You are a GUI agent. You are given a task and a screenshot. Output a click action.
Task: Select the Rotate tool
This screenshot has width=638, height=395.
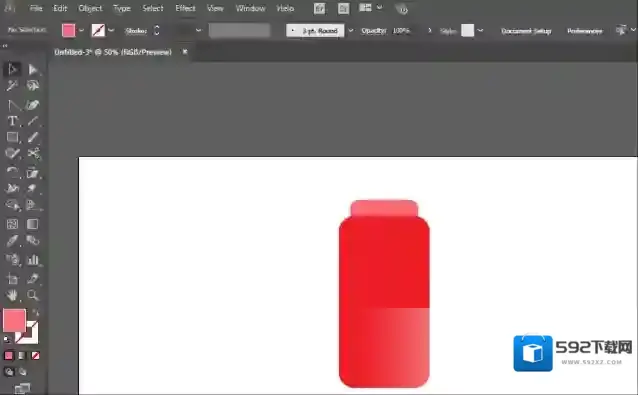(x=12, y=172)
